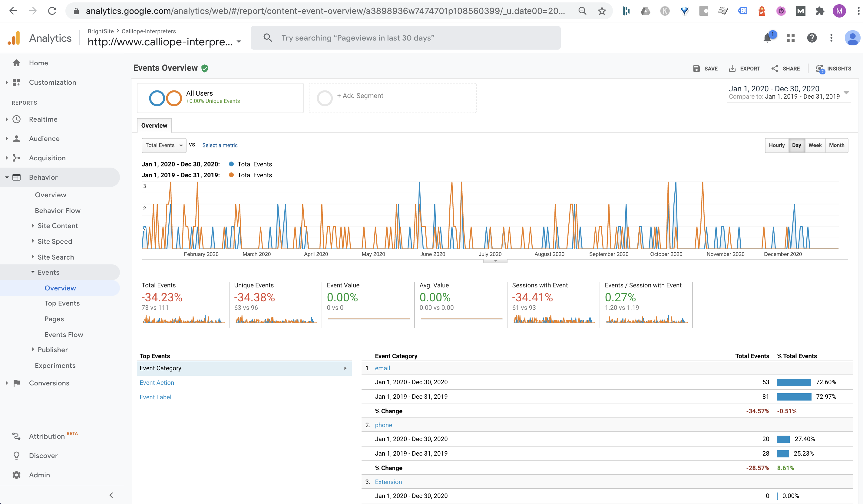Click the Export download icon
Image resolution: width=863 pixels, height=504 pixels.
coord(732,69)
